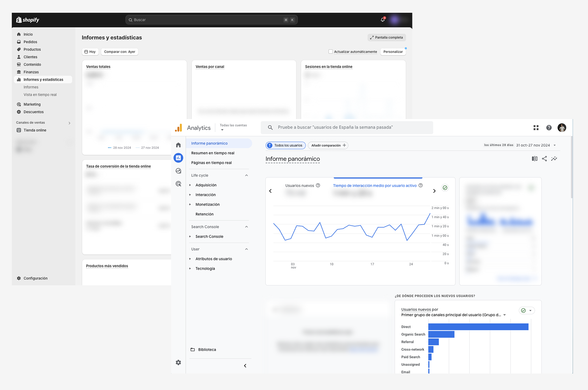588x390 pixels.
Task: Share the Informe panorámico report
Action: 544,159
